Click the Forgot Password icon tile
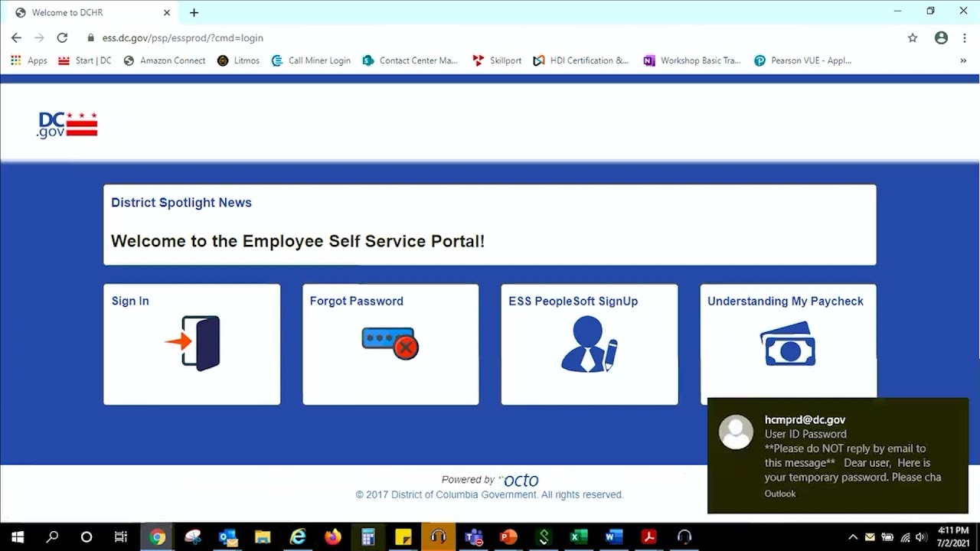 (x=390, y=344)
